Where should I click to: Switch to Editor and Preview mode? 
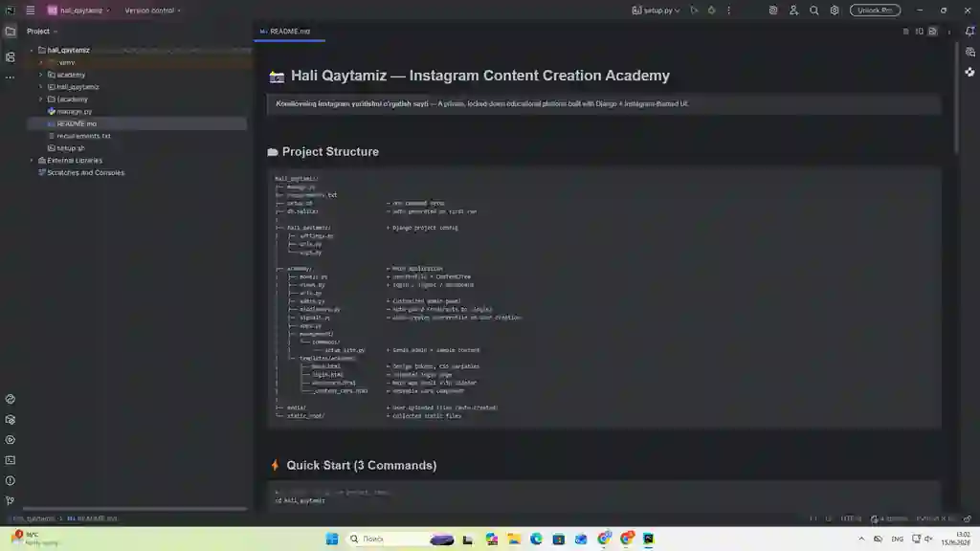pyautogui.click(x=920, y=32)
